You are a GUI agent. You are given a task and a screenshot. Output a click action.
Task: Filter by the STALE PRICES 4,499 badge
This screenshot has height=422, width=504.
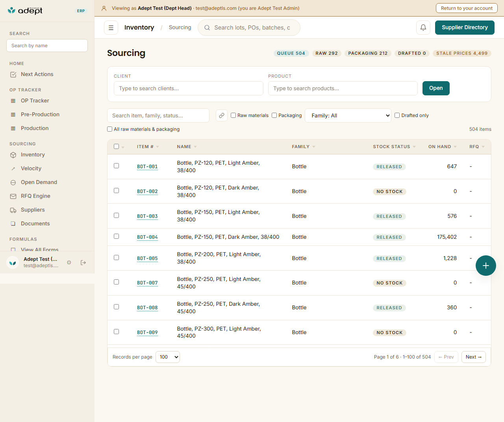coord(462,53)
